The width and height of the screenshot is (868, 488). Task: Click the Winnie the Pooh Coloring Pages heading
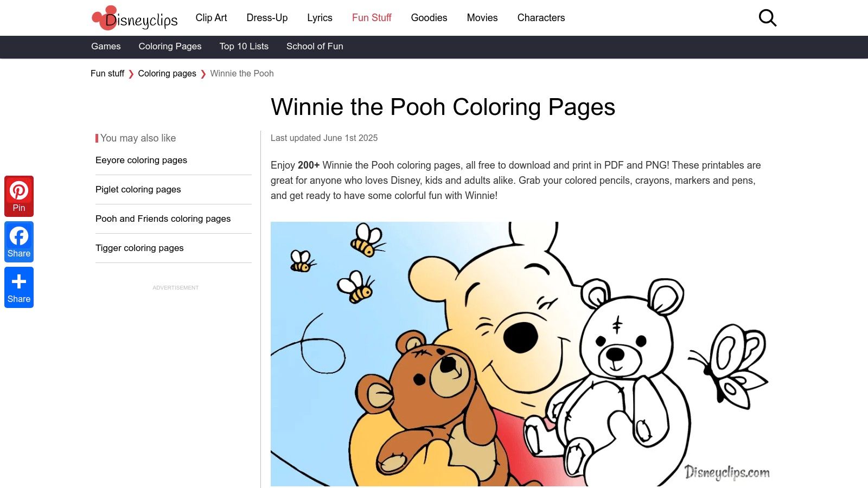click(x=443, y=107)
